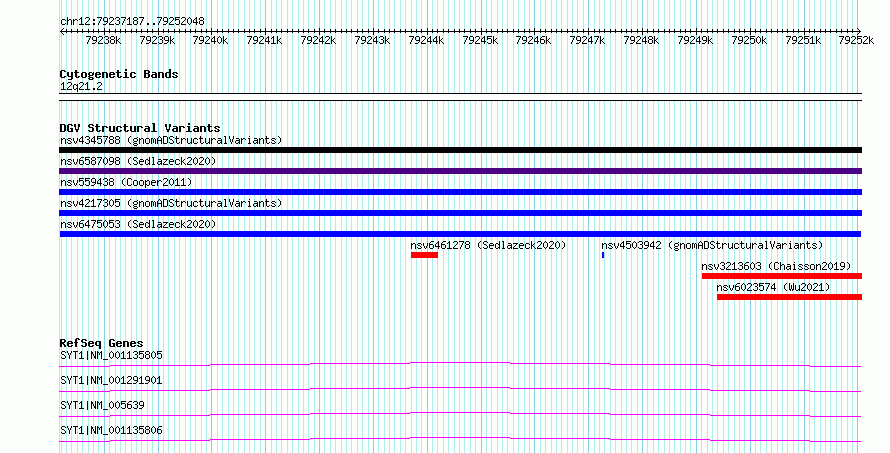Click the 79241k ruler tick label

pos(265,40)
